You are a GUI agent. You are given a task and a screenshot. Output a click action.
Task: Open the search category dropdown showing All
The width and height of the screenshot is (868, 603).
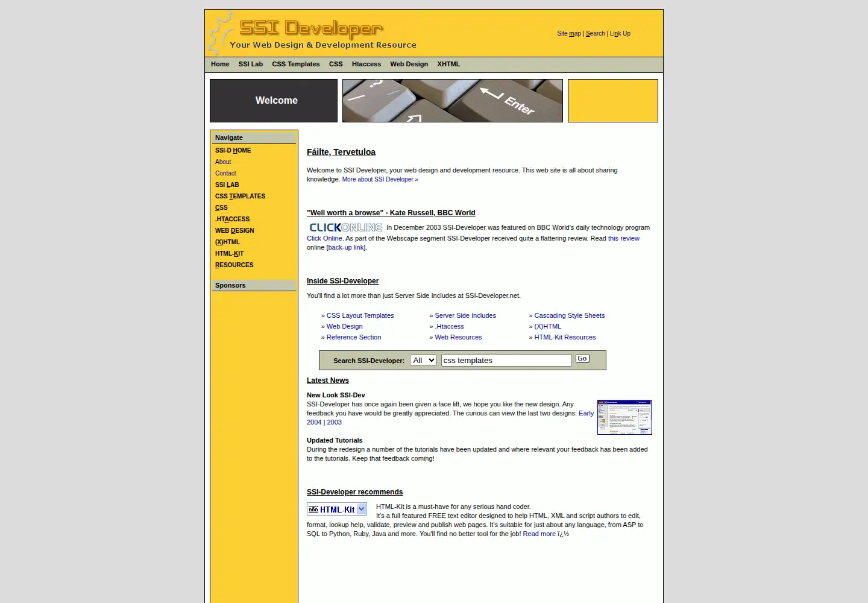(x=423, y=360)
